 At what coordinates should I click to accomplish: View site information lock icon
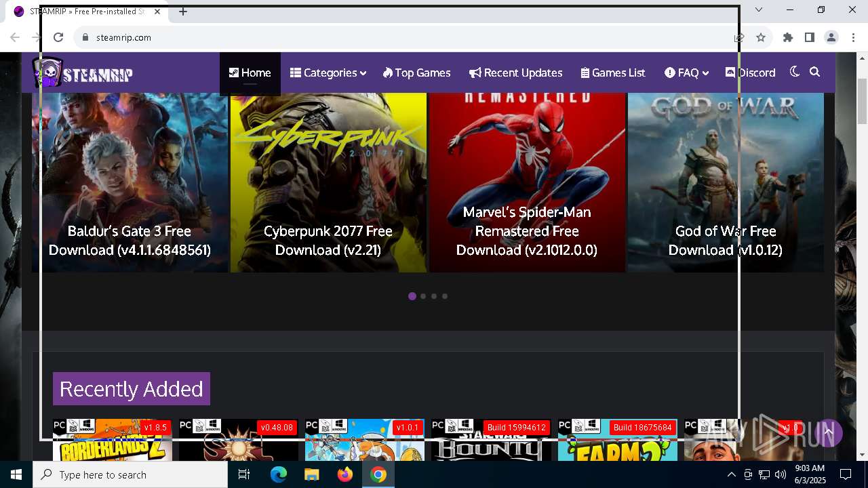[x=85, y=37]
